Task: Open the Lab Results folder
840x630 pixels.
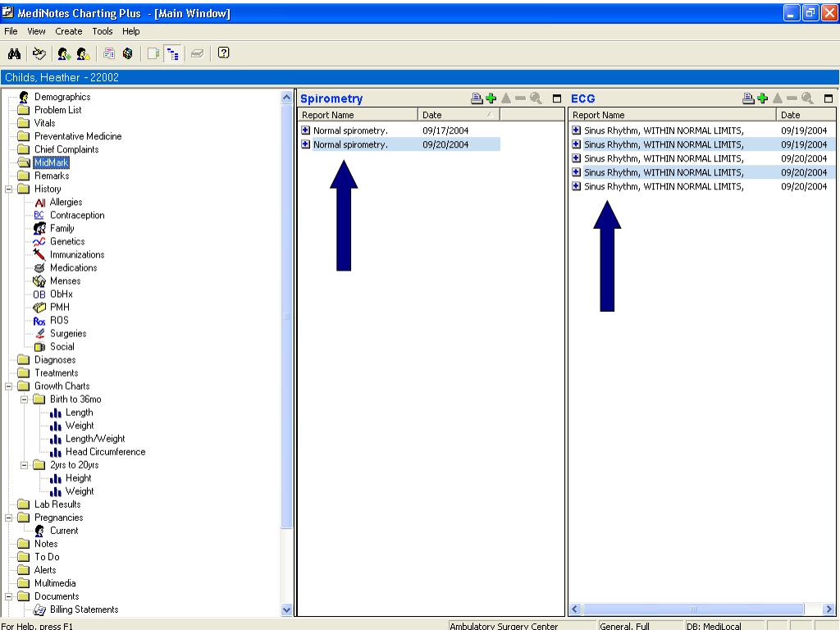Action: (x=57, y=504)
